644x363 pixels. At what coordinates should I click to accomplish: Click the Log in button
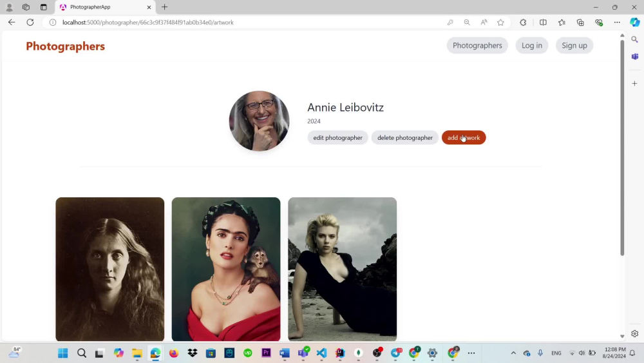pos(532,45)
